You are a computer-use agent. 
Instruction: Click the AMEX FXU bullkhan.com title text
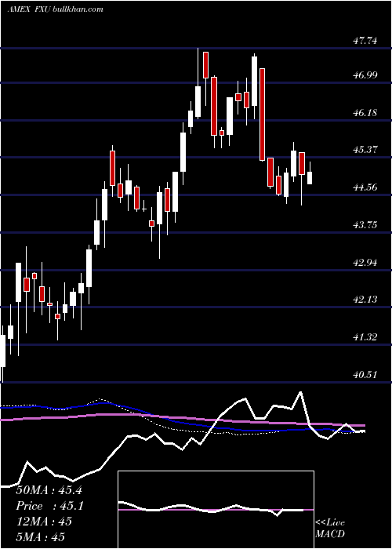click(56, 9)
